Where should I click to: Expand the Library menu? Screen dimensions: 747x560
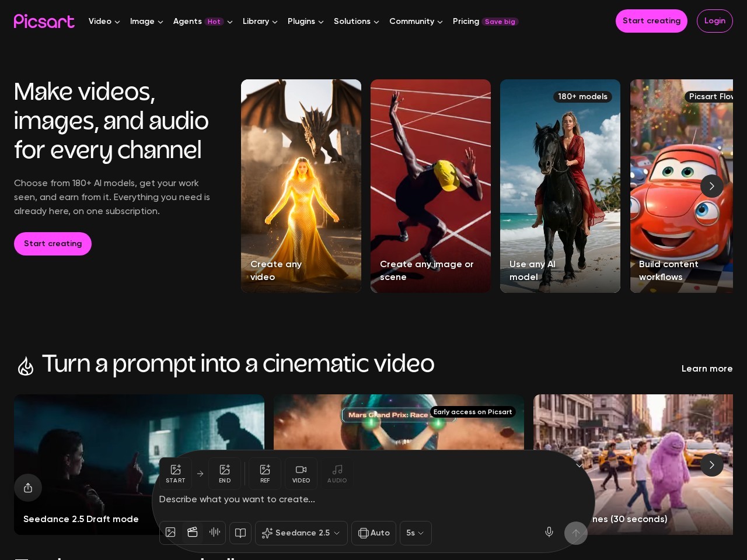pos(260,21)
